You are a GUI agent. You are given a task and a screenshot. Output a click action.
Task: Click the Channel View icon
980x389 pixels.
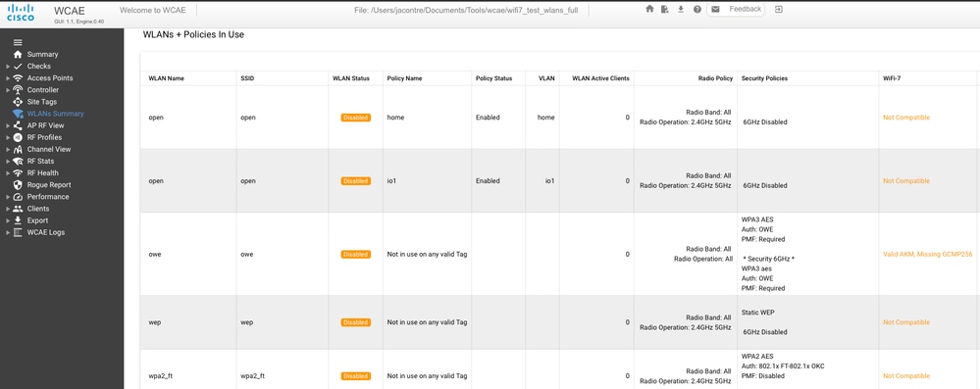[18, 149]
